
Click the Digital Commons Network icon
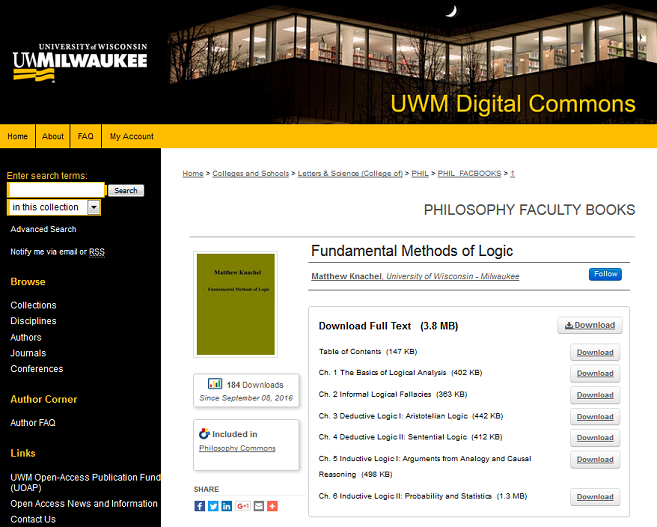point(204,434)
